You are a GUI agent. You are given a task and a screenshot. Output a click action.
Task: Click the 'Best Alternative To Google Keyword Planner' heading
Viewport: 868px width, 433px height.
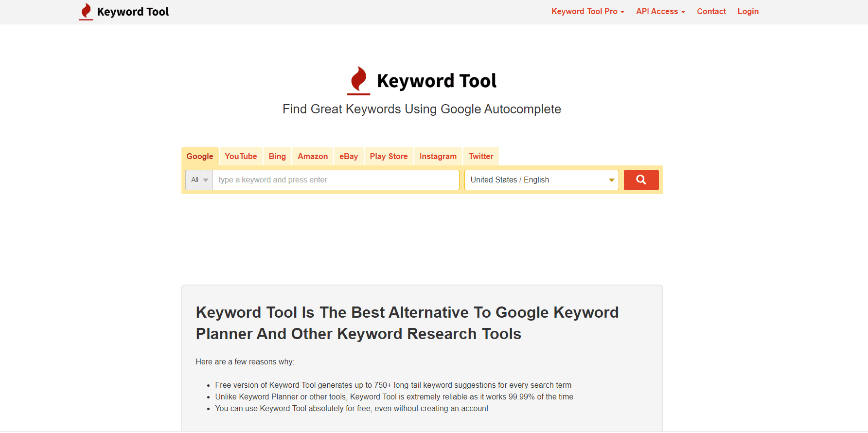[x=407, y=323]
